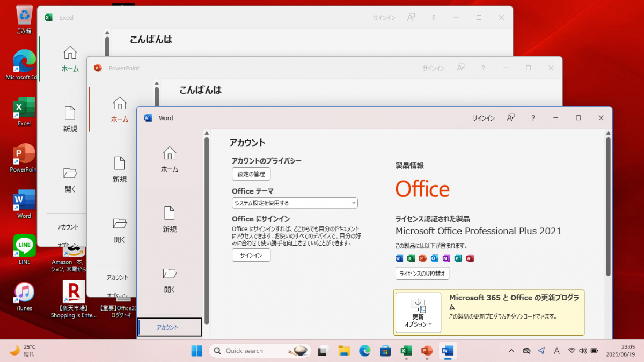Select Word desktop shortcut
644x362 pixels.
24,204
